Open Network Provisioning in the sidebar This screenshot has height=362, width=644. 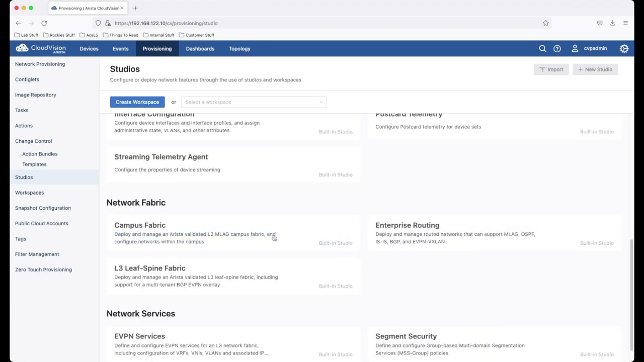pos(40,64)
